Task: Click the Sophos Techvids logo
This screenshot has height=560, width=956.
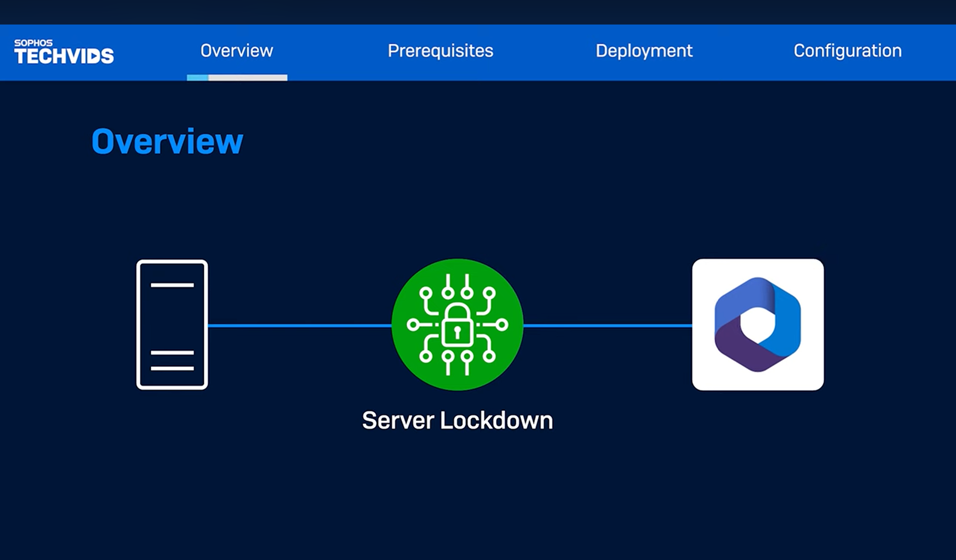Action: tap(64, 52)
